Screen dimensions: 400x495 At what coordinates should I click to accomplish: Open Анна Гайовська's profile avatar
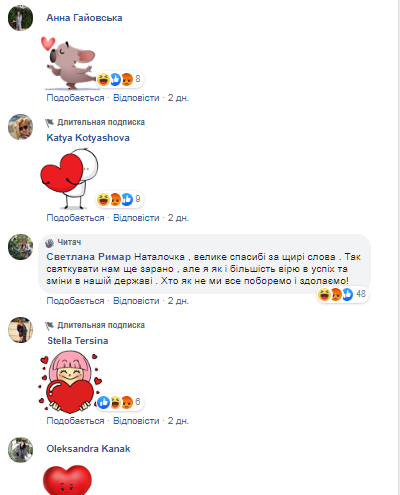click(20, 18)
